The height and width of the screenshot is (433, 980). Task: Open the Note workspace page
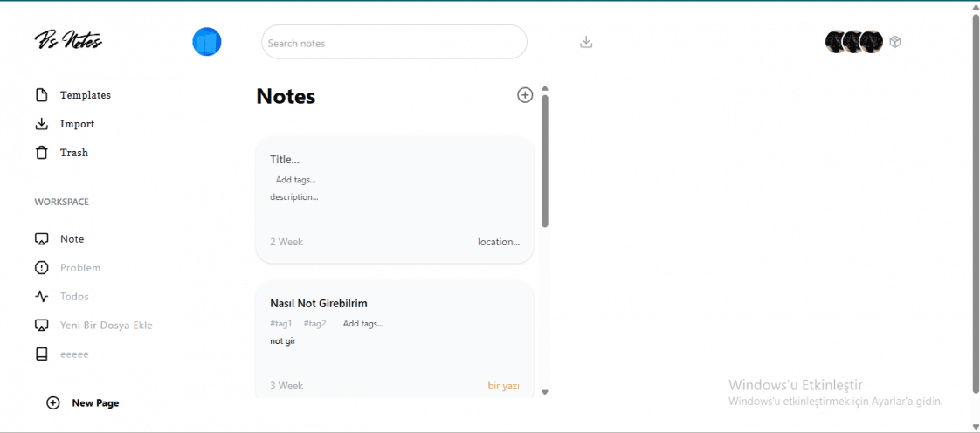pos(72,239)
